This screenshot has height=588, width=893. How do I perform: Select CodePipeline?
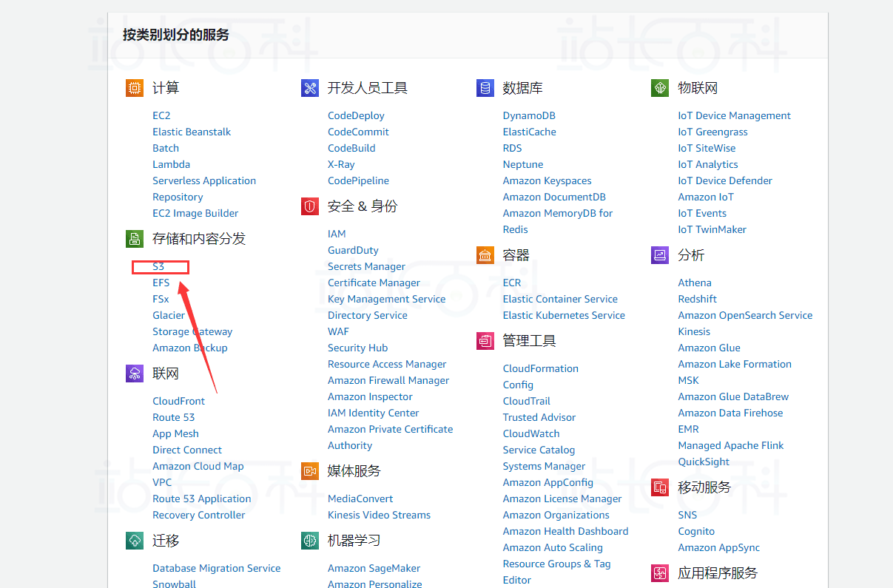click(358, 180)
